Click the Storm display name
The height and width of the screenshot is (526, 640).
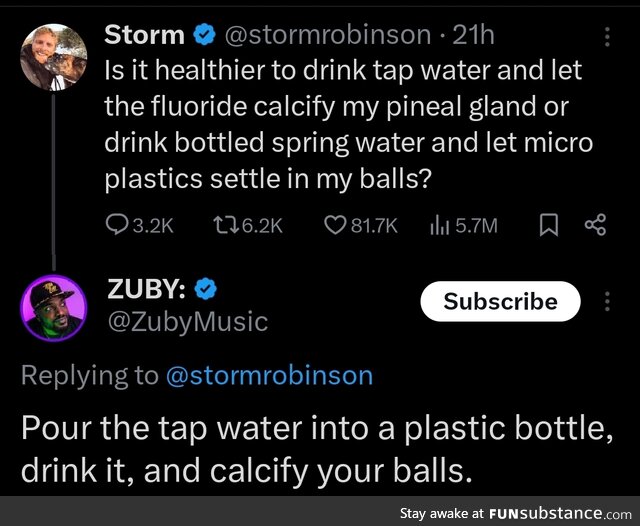point(144,35)
